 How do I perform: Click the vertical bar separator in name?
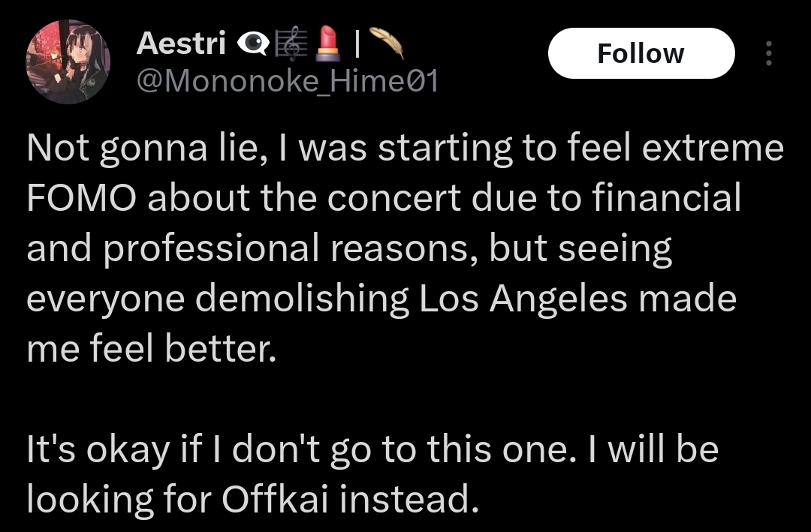coord(357,47)
